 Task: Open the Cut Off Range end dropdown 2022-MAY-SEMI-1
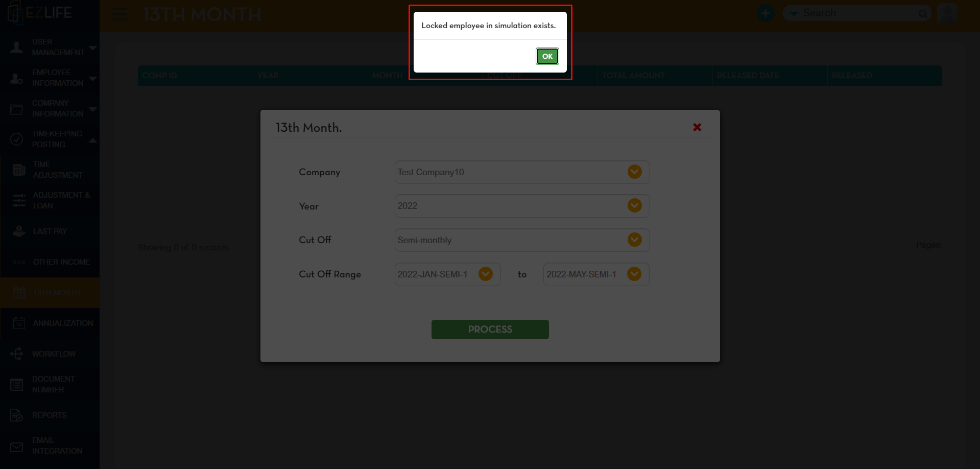click(596, 274)
